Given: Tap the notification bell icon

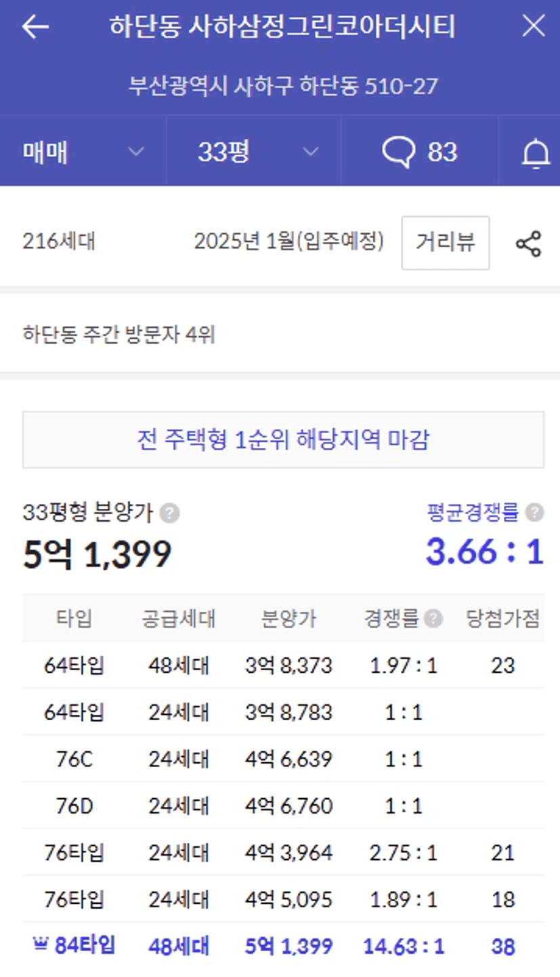Looking at the screenshot, I should (x=535, y=152).
